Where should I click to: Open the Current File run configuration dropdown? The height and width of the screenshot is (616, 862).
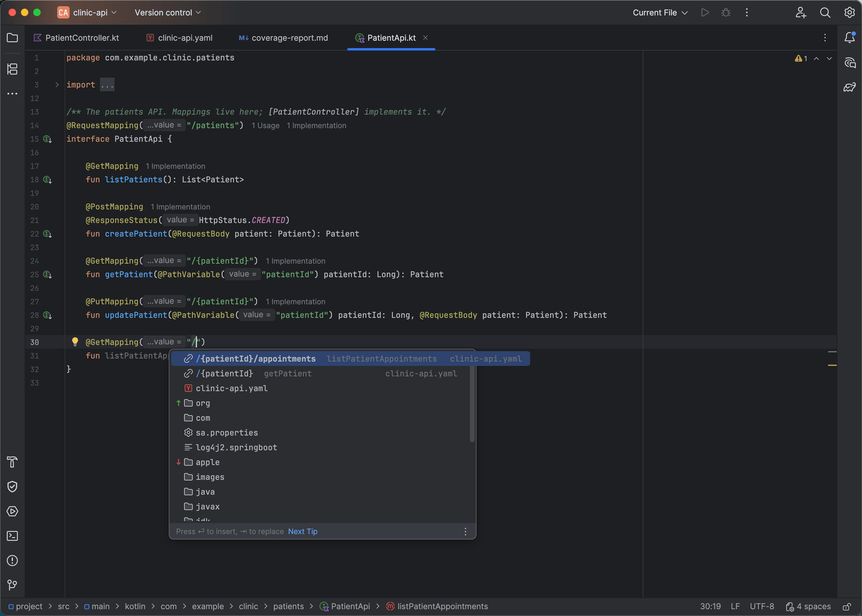[x=660, y=12]
